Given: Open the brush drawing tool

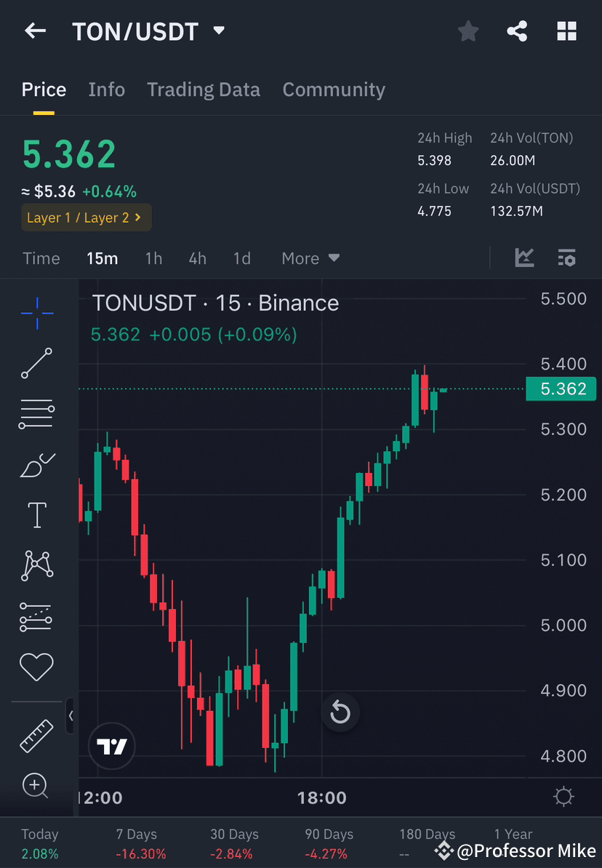Looking at the screenshot, I should tap(36, 464).
